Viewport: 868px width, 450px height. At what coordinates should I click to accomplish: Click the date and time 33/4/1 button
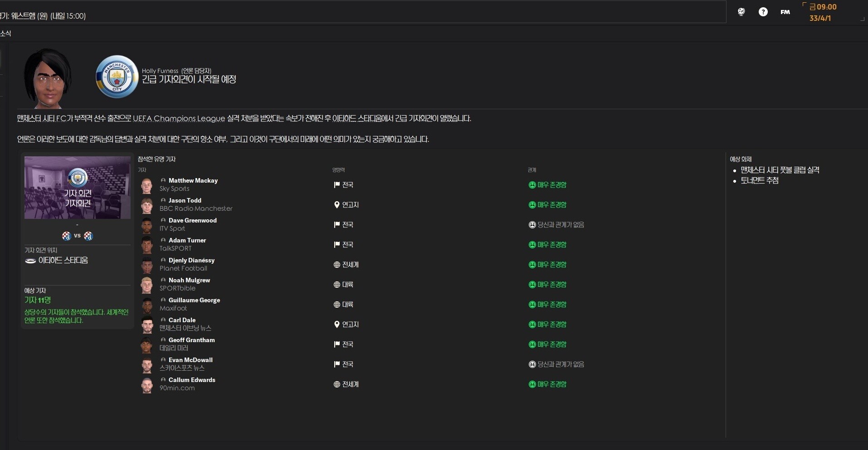tap(823, 13)
